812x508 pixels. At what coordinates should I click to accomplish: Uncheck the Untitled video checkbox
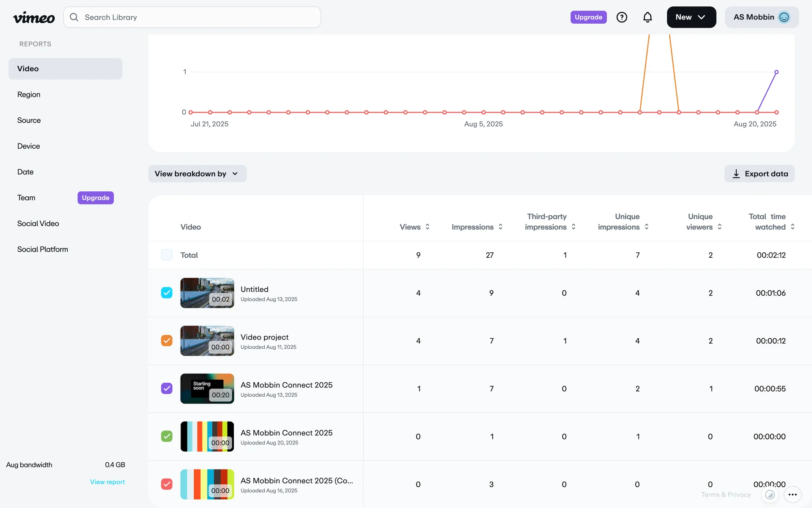(x=167, y=293)
